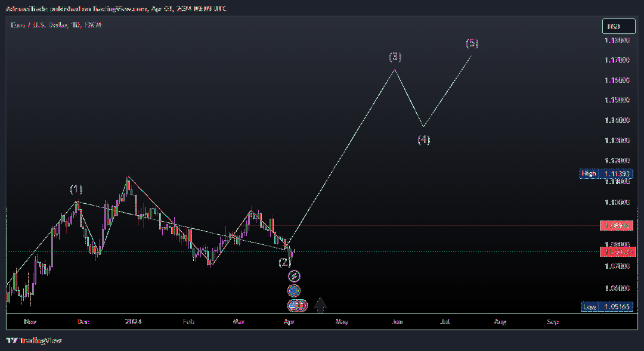Click Jun on the time axis
644x351 pixels.
(397, 322)
